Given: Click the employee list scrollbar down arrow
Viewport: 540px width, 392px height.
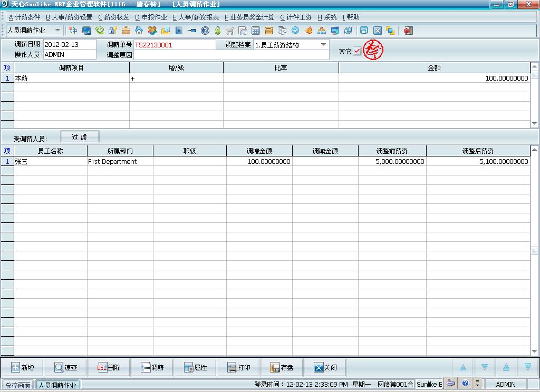Looking at the screenshot, I should [x=535, y=352].
